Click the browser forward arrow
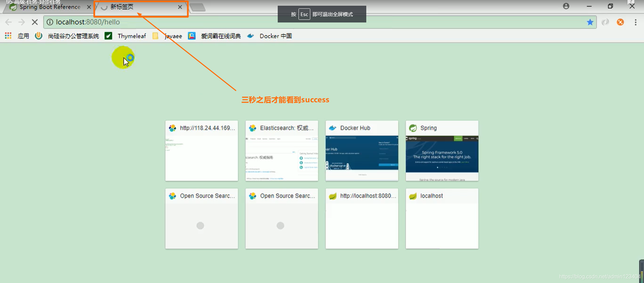This screenshot has width=644, height=283. click(x=21, y=22)
